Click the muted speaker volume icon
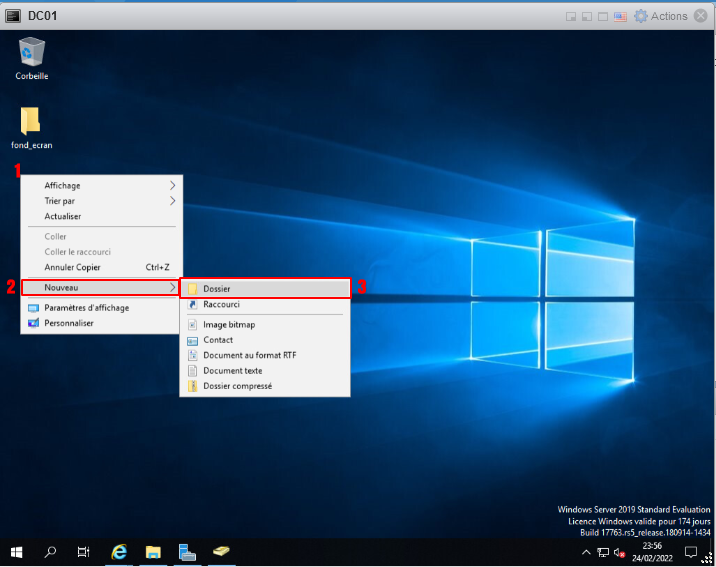This screenshot has height=567, width=716. point(619,552)
